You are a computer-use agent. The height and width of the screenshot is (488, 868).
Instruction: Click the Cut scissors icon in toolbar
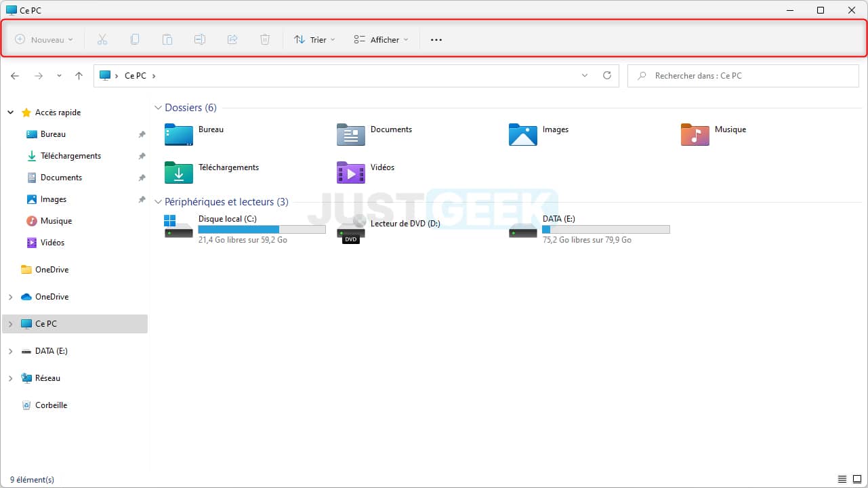(102, 39)
